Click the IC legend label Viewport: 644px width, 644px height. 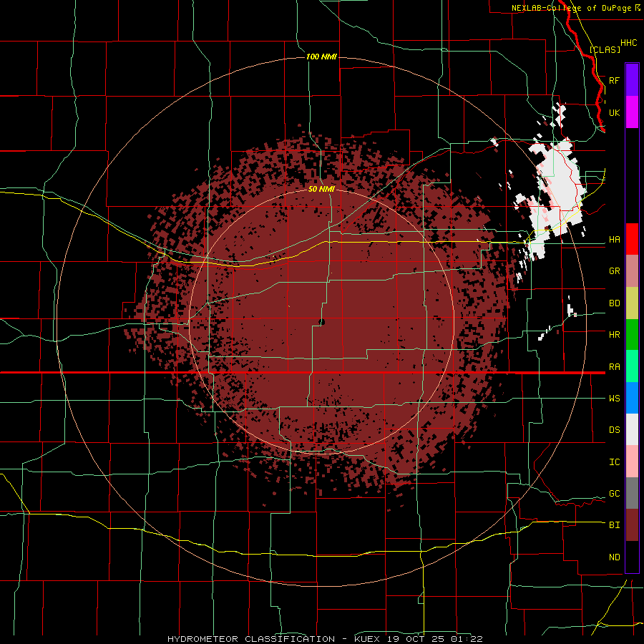(614, 462)
